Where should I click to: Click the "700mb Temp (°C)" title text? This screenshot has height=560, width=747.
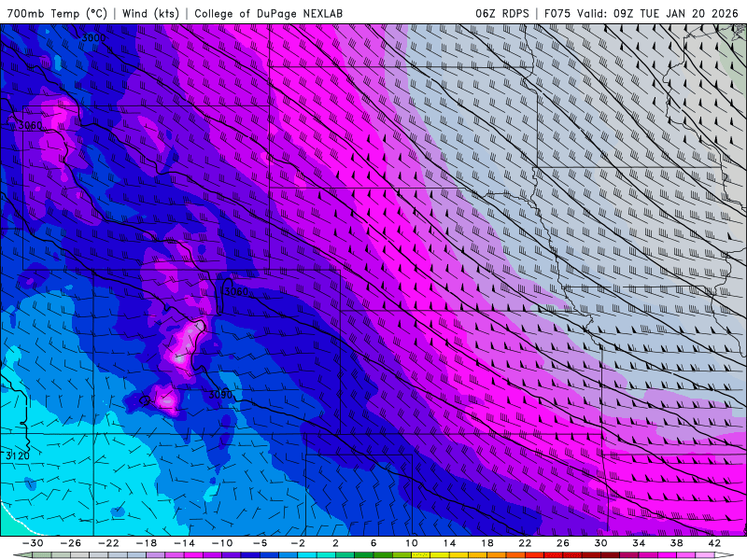click(x=57, y=13)
